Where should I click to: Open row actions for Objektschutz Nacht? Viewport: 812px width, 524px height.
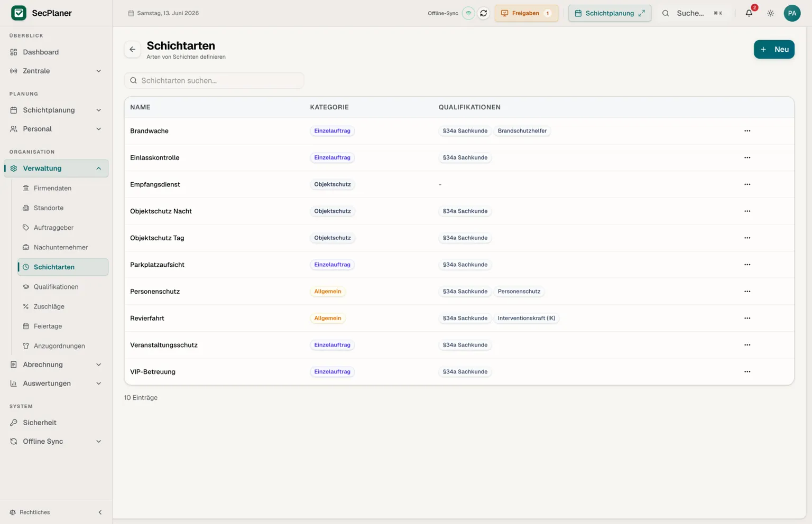tap(747, 211)
